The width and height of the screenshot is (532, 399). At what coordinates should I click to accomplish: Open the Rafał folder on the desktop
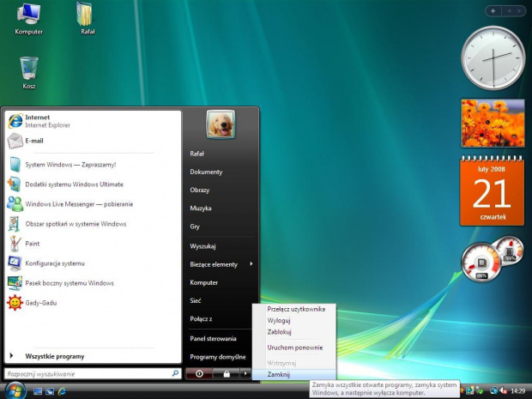[88, 20]
